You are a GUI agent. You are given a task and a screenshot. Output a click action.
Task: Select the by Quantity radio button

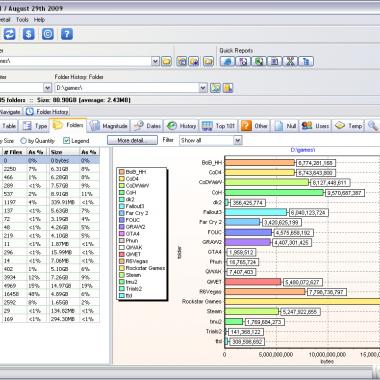(23, 141)
